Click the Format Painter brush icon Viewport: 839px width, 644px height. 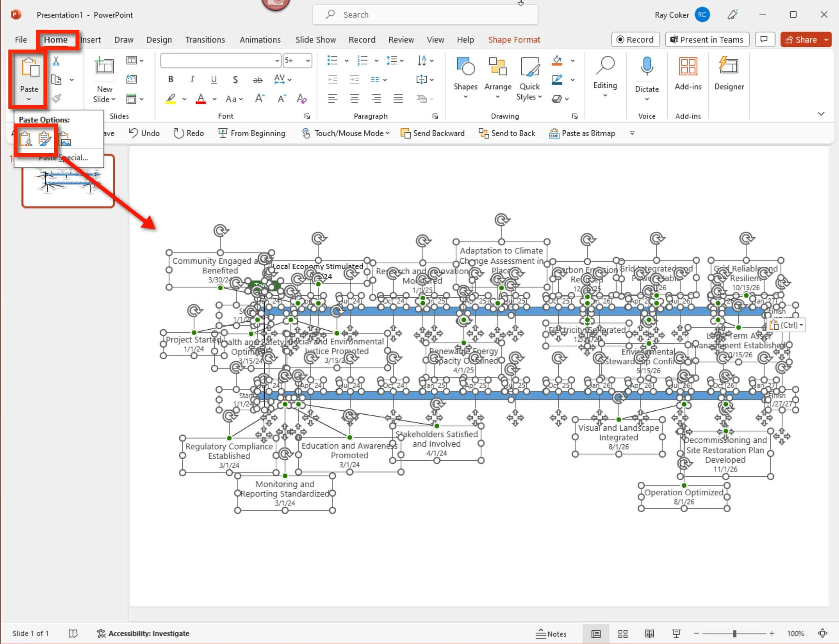(56, 99)
